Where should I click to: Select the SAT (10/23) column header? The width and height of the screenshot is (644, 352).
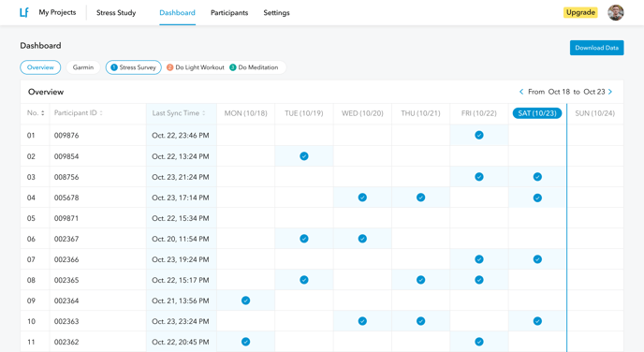pos(537,113)
